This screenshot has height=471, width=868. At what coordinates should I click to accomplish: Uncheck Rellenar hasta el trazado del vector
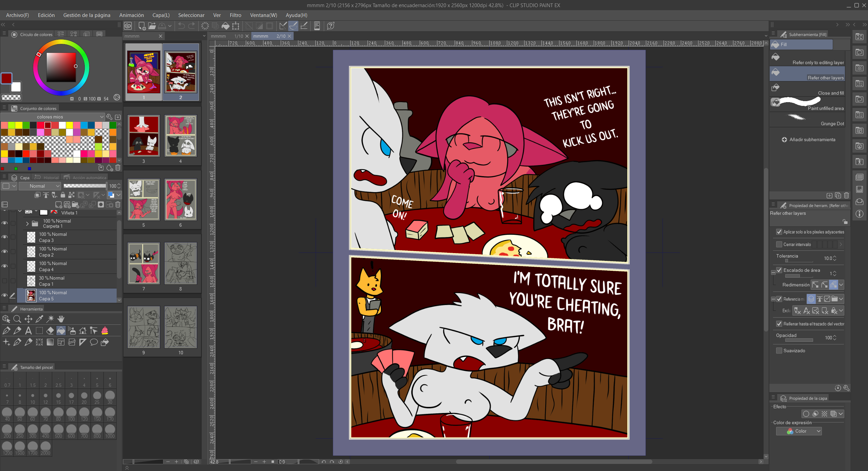click(x=779, y=324)
